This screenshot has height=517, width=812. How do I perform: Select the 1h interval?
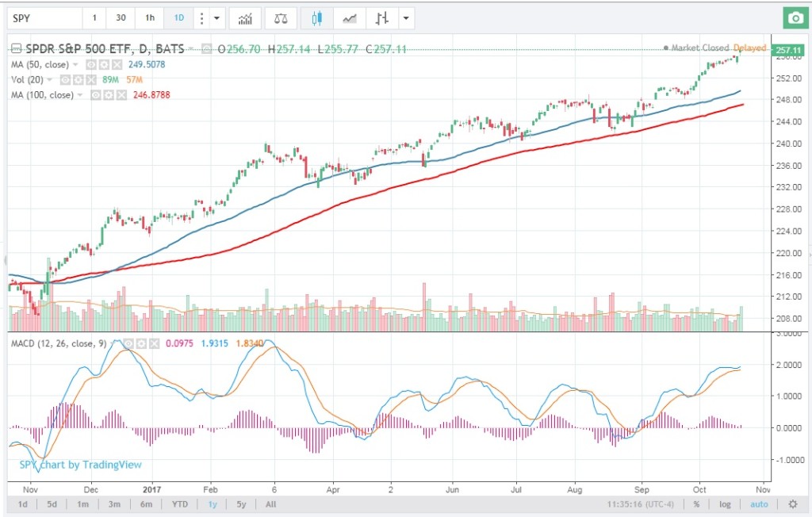(149, 17)
